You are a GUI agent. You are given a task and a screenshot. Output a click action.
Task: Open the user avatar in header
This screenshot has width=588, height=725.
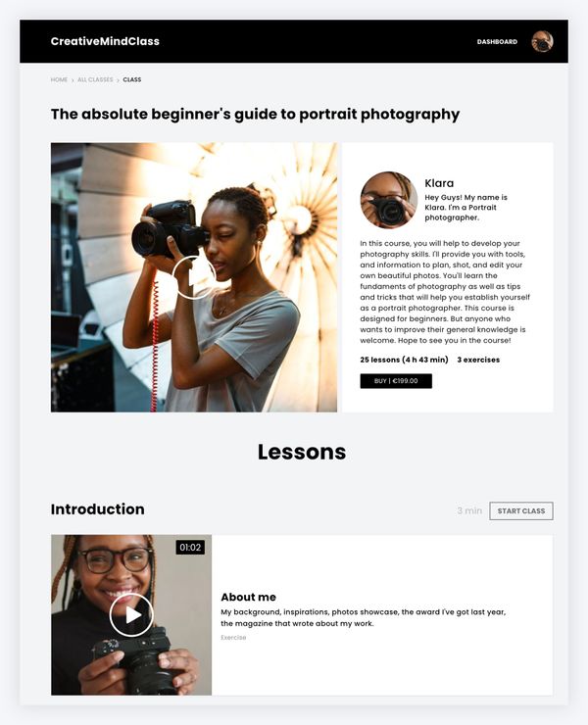point(542,41)
